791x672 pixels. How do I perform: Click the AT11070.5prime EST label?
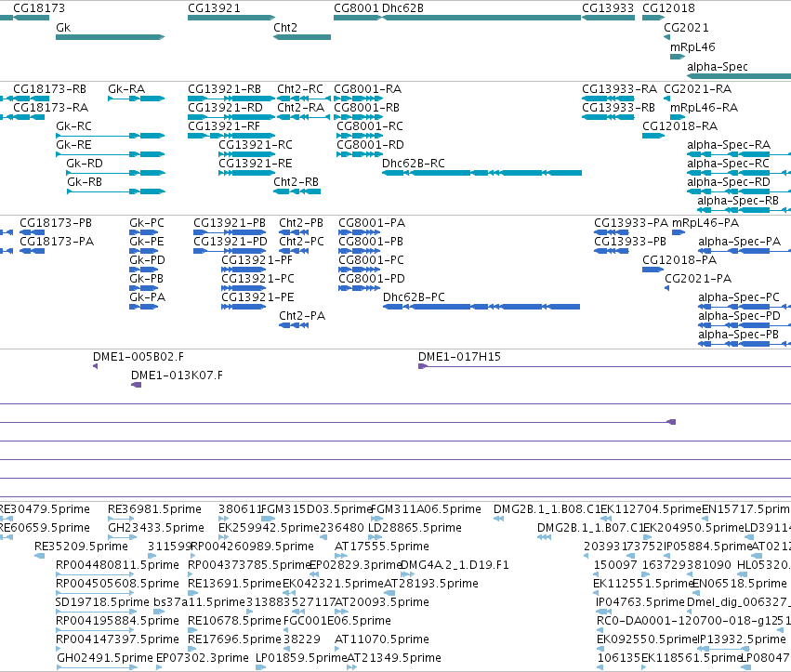point(382,639)
